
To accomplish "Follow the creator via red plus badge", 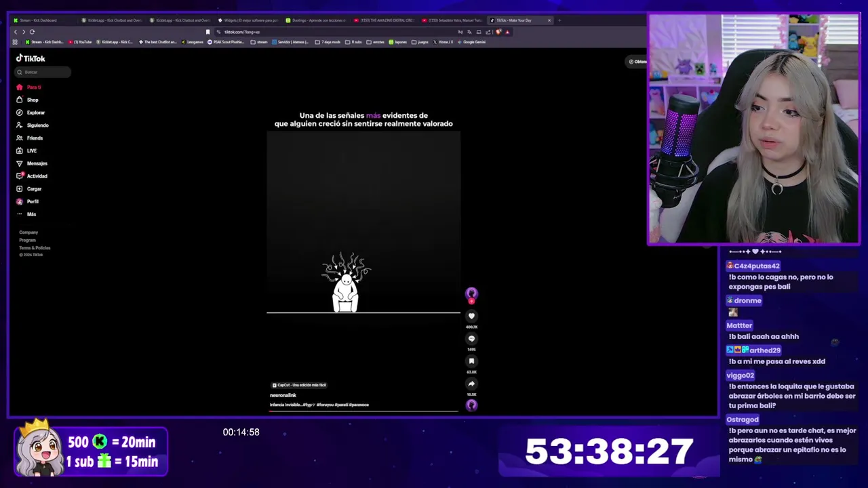I will pos(471,301).
